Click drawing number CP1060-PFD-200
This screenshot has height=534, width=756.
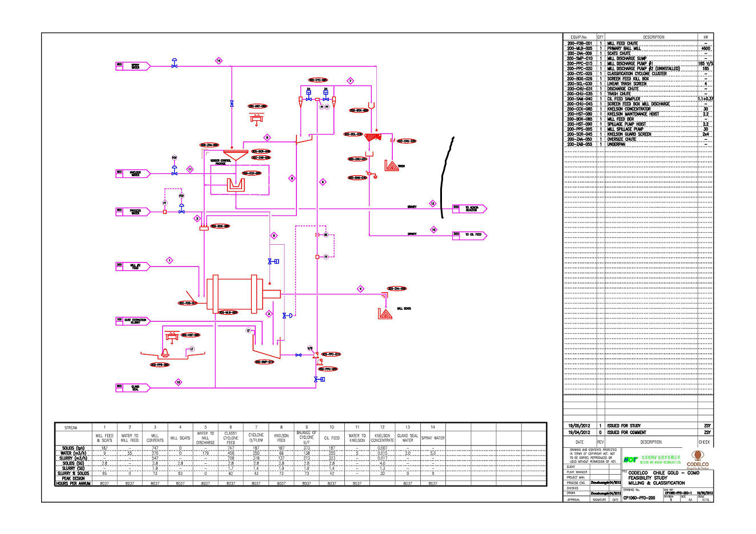pyautogui.click(x=639, y=497)
